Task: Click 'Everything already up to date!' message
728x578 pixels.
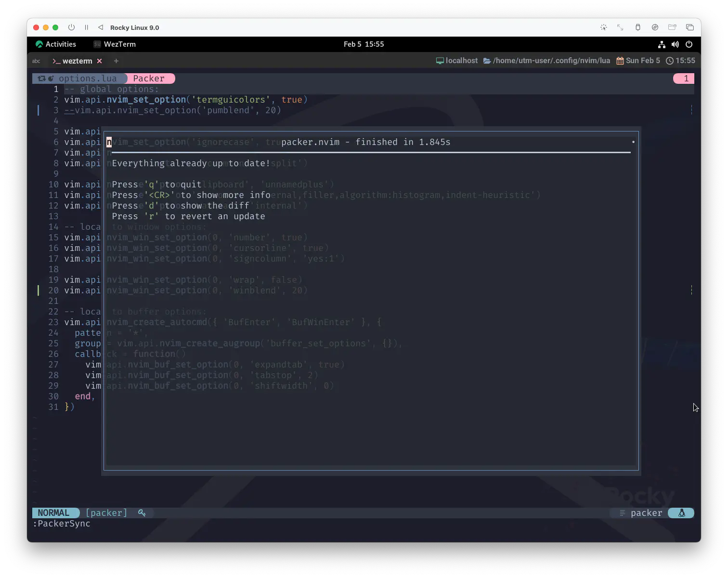Action: [191, 163]
